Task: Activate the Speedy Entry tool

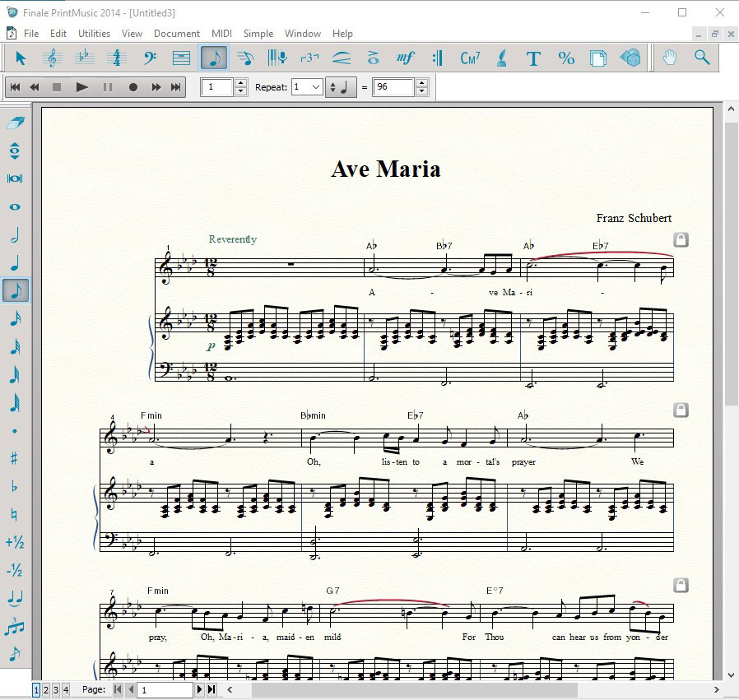Action: [x=245, y=58]
